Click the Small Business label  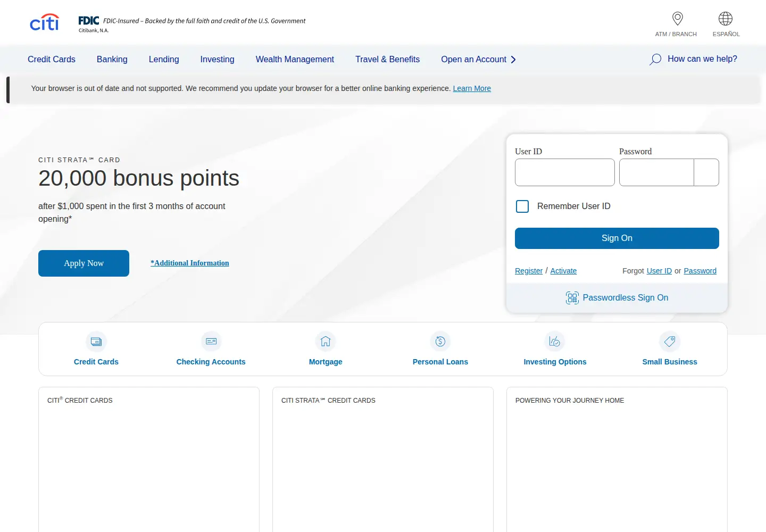click(x=670, y=362)
